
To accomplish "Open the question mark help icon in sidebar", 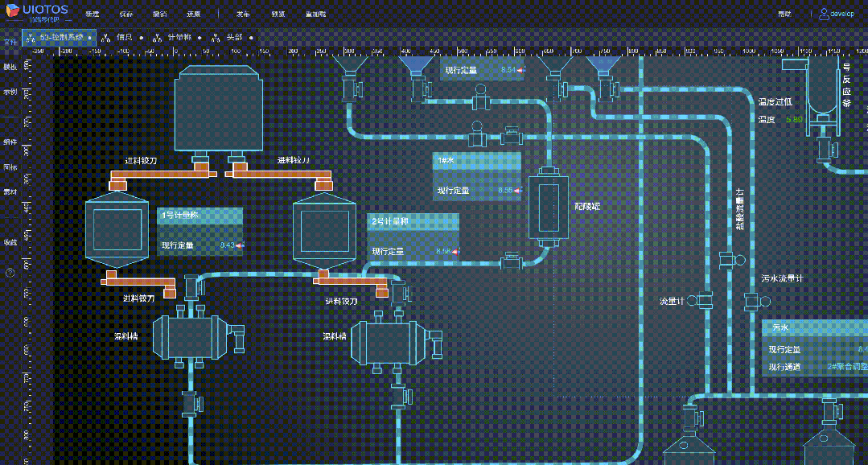I will coord(10,273).
